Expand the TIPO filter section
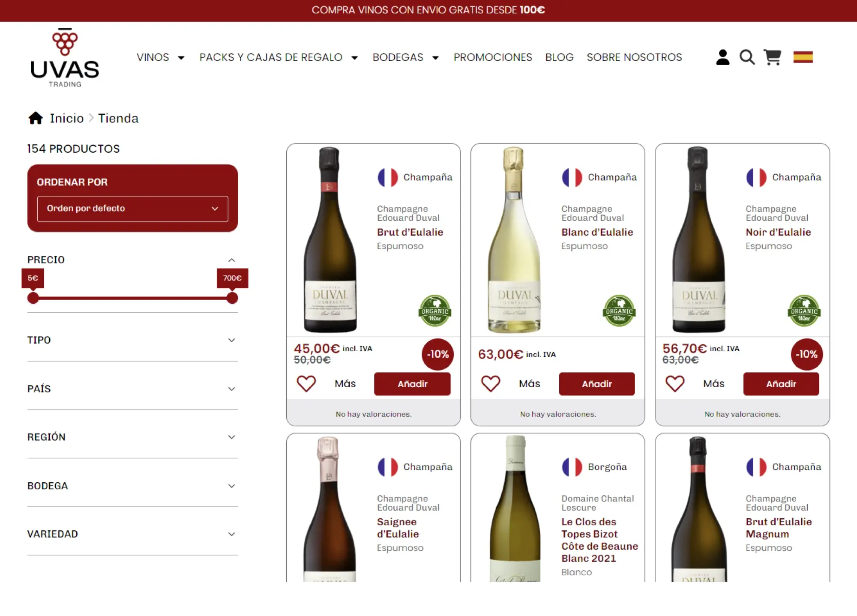Screen dimensions: 857x616 [231, 340]
